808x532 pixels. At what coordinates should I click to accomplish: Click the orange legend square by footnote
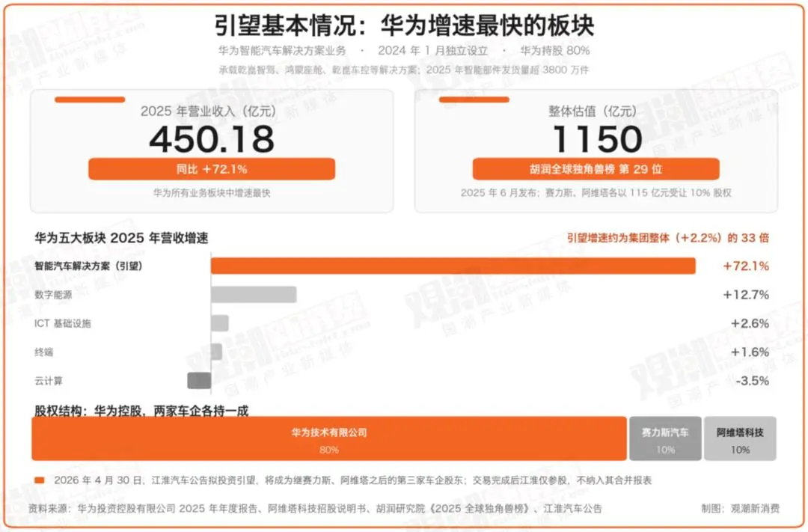click(x=39, y=480)
